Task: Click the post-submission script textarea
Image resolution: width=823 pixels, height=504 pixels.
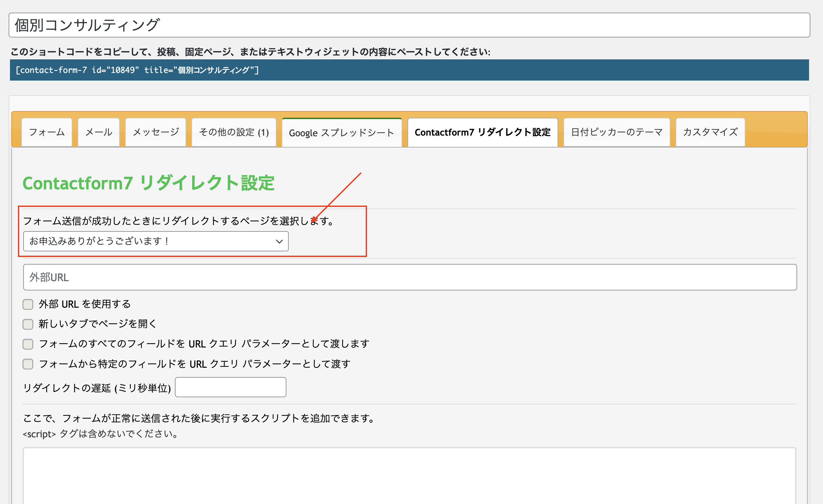Action: 410,475
